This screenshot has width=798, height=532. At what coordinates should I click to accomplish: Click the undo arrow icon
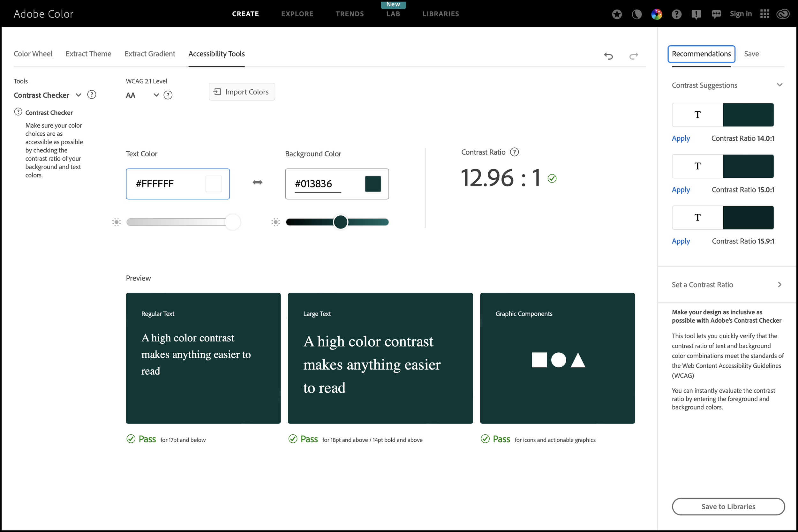(x=608, y=56)
